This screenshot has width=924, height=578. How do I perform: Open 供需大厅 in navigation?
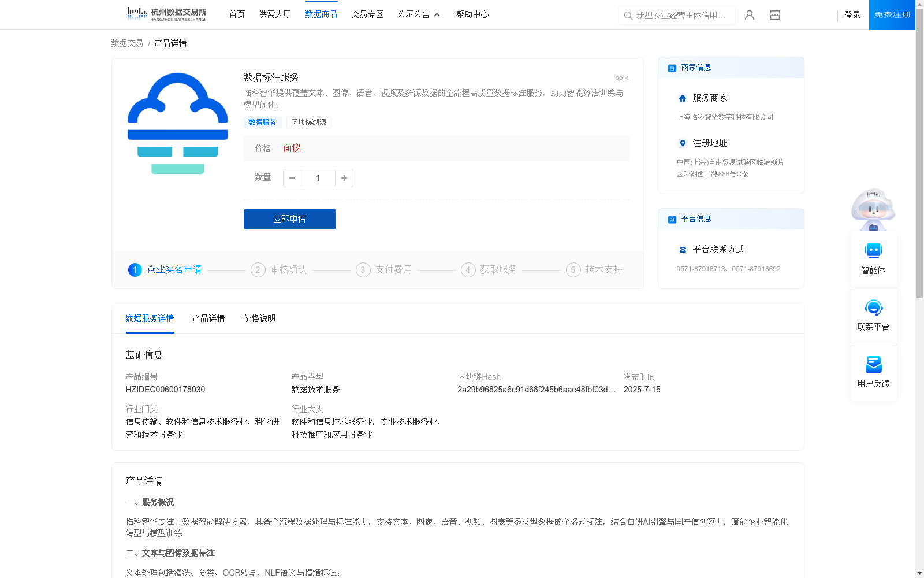click(x=275, y=14)
